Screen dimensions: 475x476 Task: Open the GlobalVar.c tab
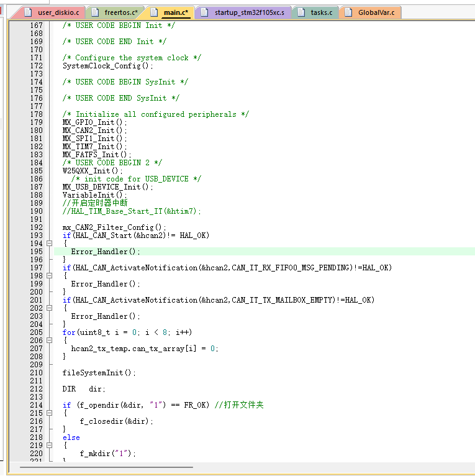pyautogui.click(x=371, y=12)
